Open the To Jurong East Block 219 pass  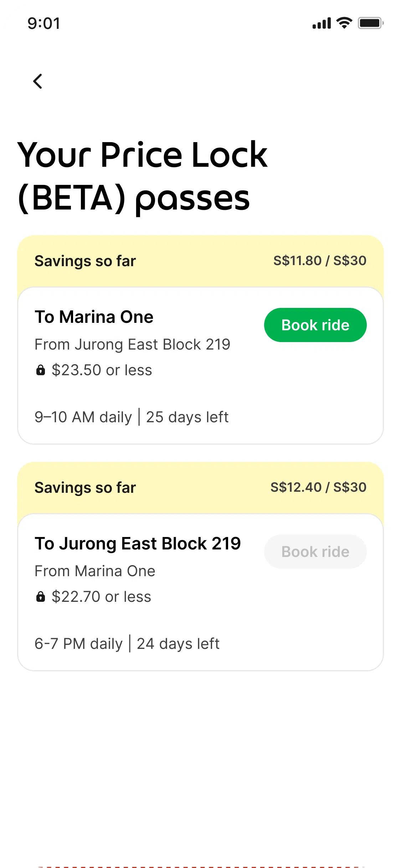138,544
